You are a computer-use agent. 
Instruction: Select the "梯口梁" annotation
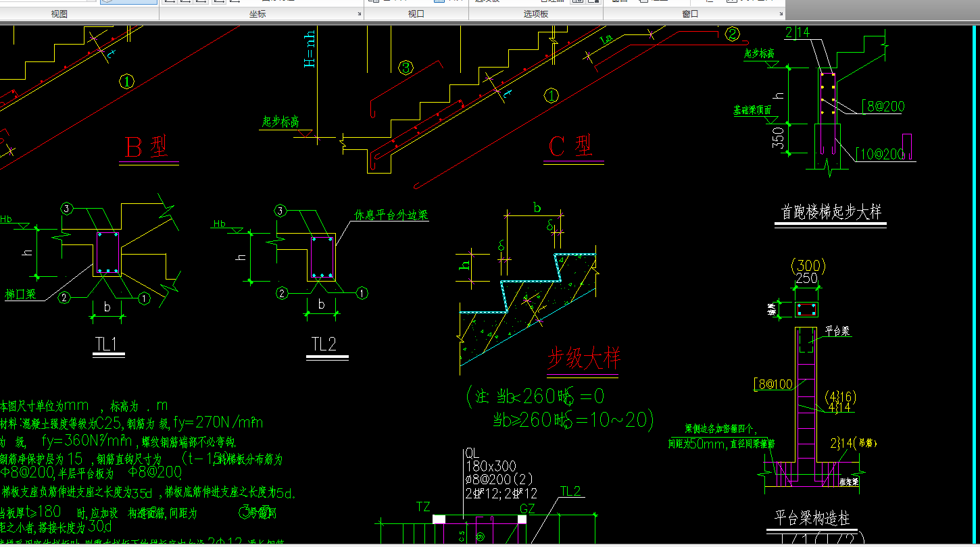[x=20, y=295]
